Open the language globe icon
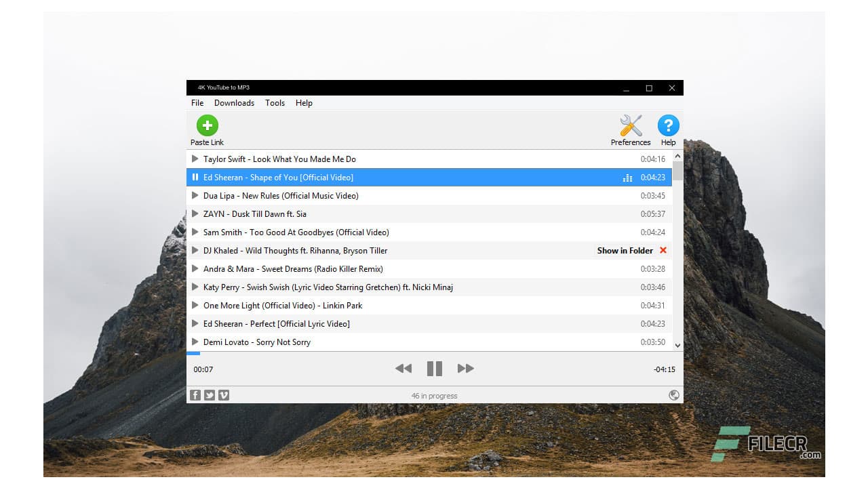 pos(674,394)
